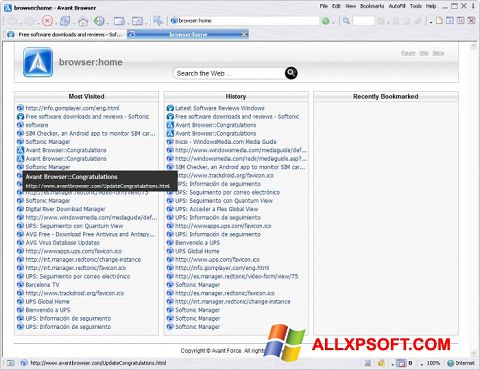Open the Bookmarks menu
Viewport: 480px width, 370px height.
tap(372, 6)
